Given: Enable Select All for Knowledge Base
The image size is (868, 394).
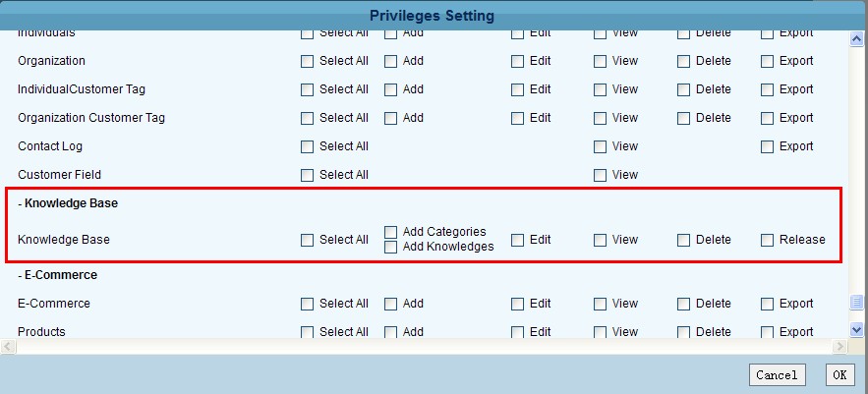Looking at the screenshot, I should pyautogui.click(x=308, y=240).
